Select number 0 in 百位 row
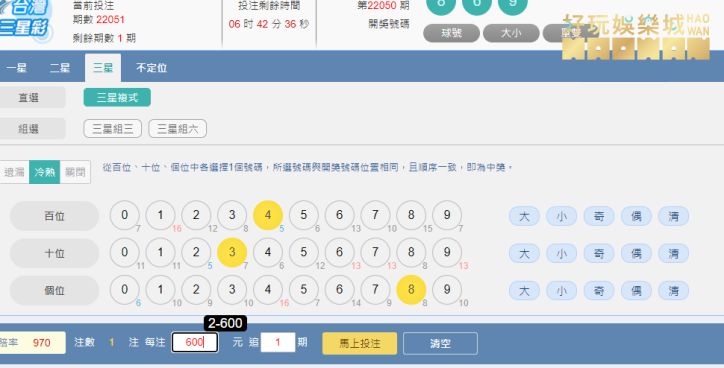This screenshot has width=724, height=368. click(x=125, y=215)
